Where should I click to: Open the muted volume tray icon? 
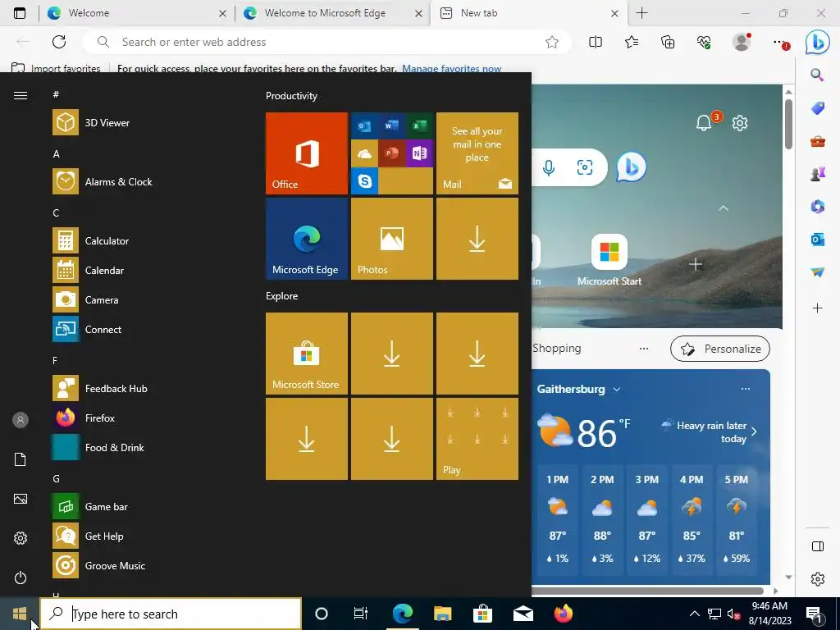pos(733,614)
